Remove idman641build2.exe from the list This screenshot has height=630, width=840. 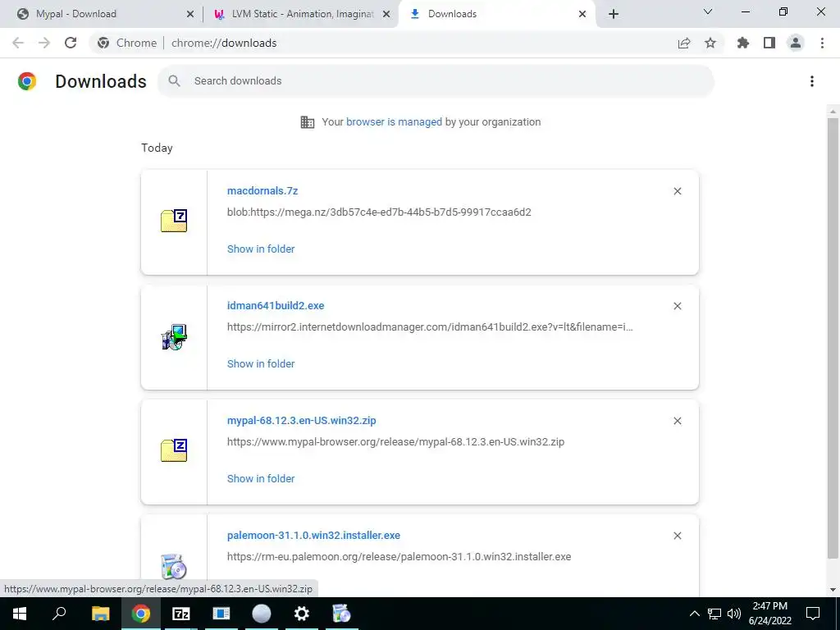click(677, 306)
